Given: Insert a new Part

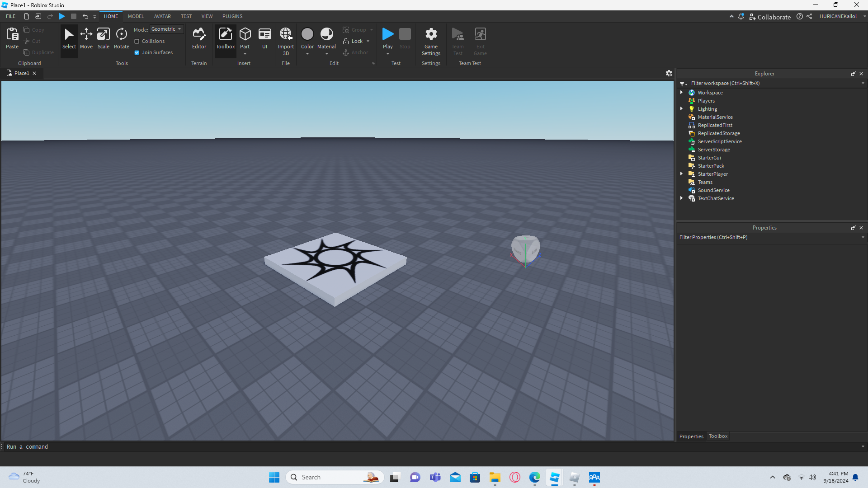Looking at the screenshot, I should 245,35.
